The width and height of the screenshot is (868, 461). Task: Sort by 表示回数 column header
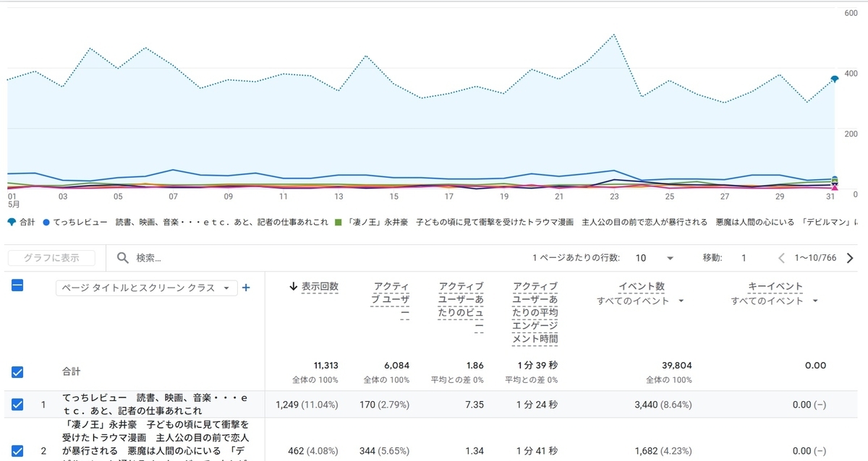click(x=320, y=287)
